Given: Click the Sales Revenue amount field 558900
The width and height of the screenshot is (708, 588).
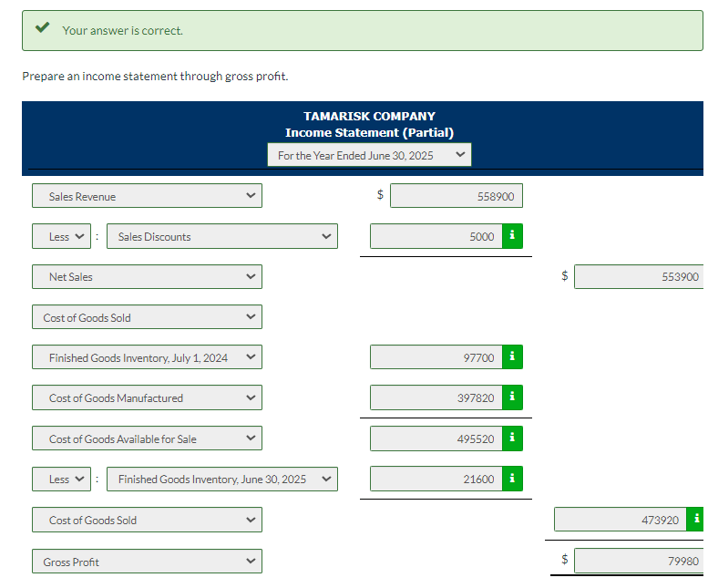Looking at the screenshot, I should [457, 196].
